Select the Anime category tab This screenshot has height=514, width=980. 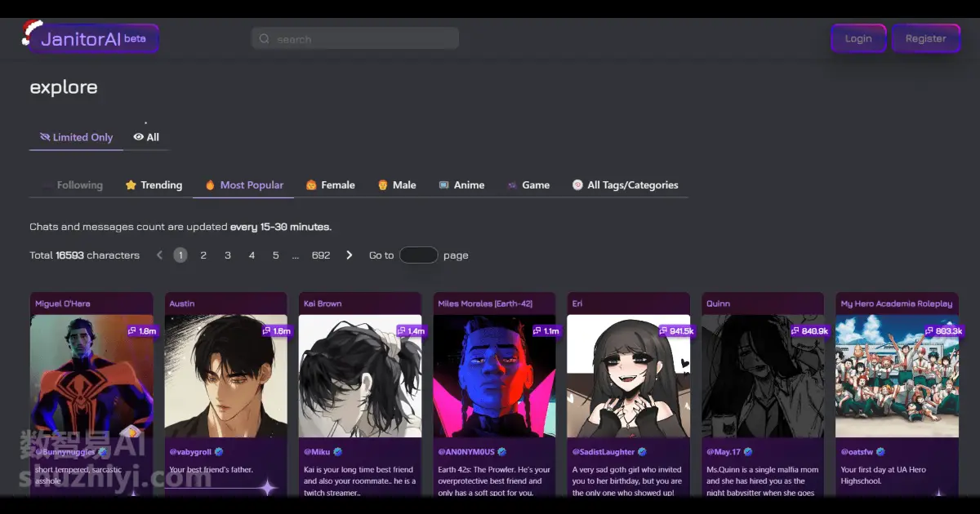pyautogui.click(x=461, y=185)
